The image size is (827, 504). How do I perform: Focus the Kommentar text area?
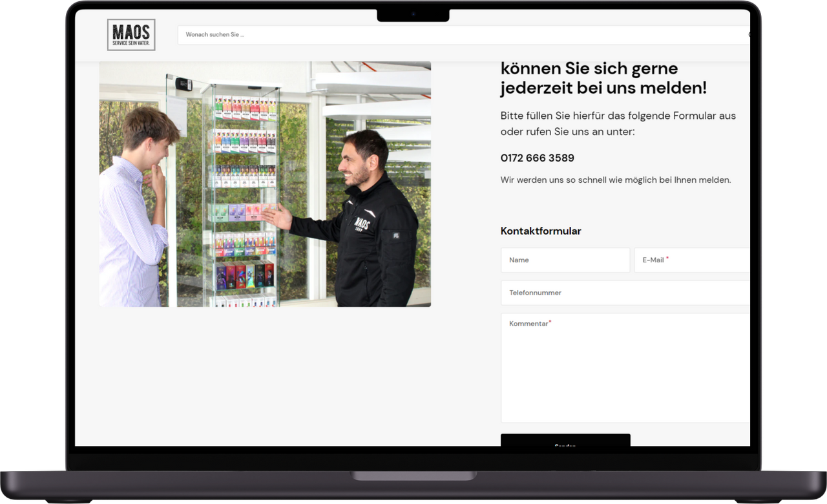click(625, 368)
